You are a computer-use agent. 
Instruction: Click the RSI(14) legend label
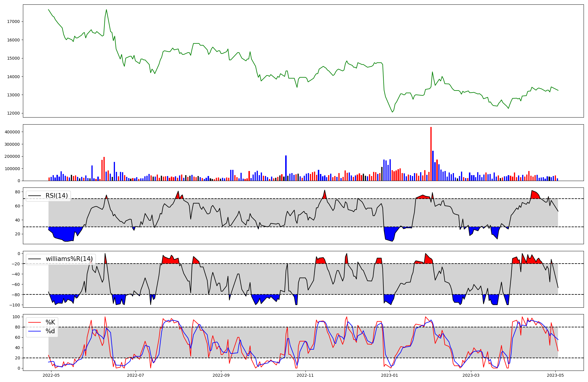(56, 196)
